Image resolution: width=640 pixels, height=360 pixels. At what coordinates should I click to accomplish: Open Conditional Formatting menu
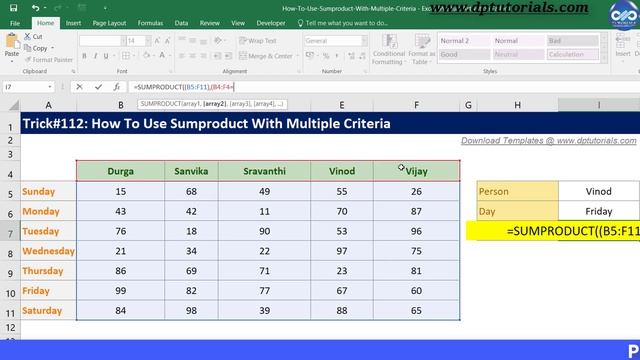tap(389, 49)
